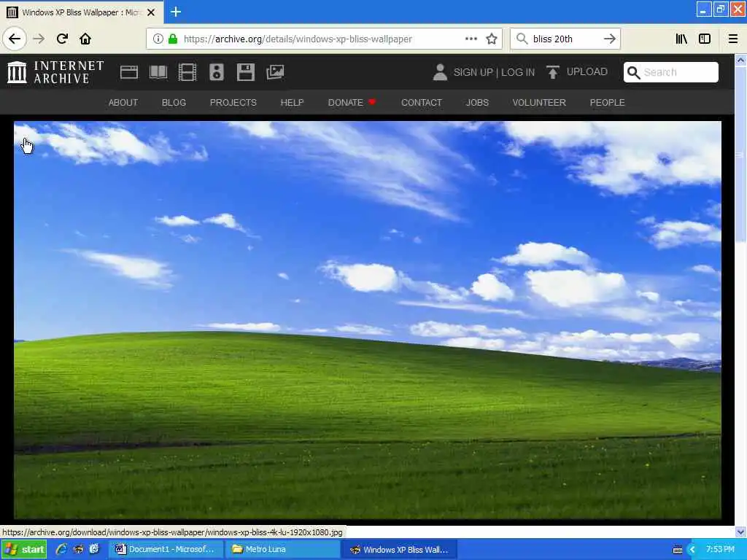Click the UPLOAD link

(587, 71)
